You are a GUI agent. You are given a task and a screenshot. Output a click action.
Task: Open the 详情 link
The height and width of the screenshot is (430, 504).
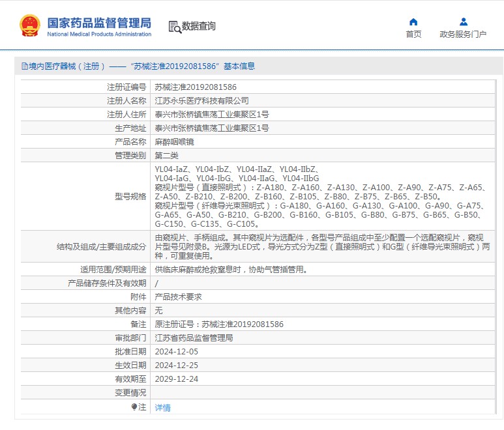tap(162, 408)
